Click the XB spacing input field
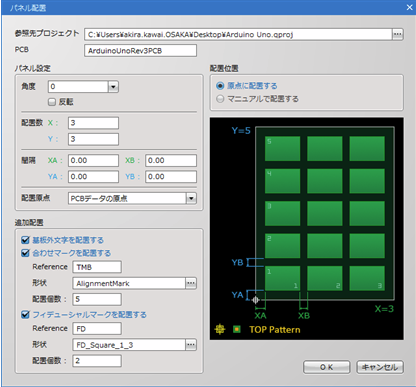 [x=171, y=161]
